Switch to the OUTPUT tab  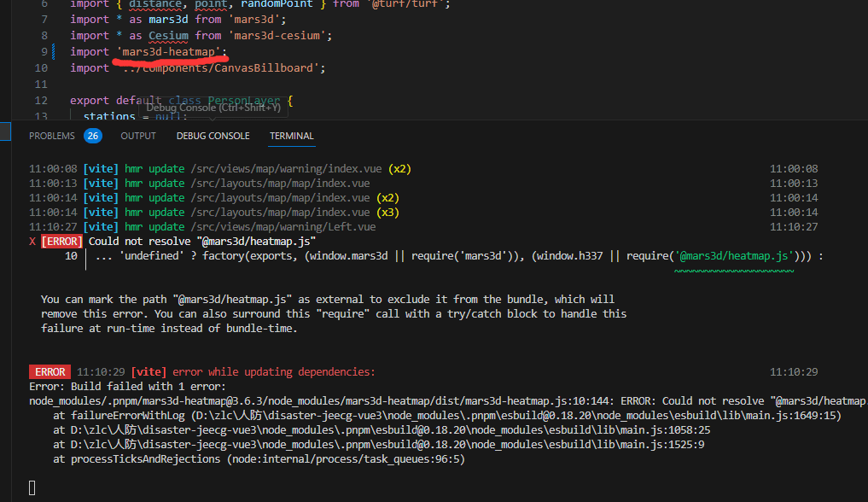(138, 136)
